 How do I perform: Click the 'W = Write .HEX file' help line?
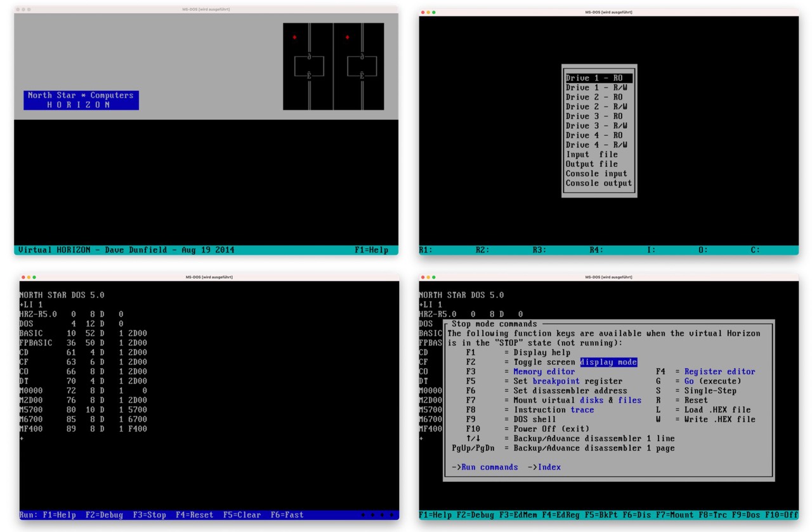point(706,419)
